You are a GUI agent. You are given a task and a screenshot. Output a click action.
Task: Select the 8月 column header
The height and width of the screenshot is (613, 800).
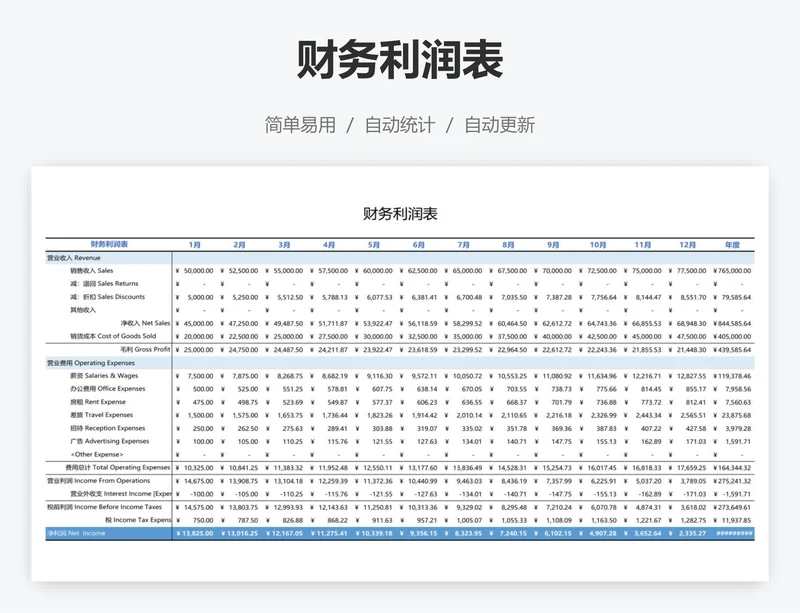[508, 245]
